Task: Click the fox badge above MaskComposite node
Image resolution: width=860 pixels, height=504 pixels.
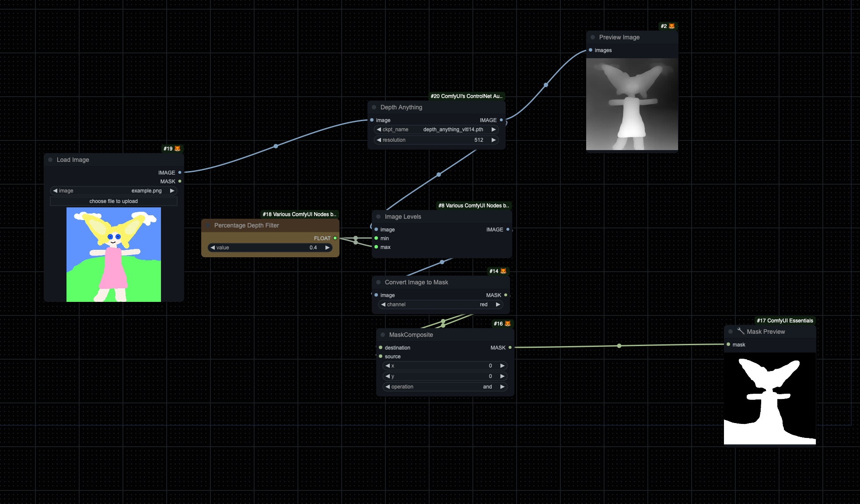Action: 507,324
